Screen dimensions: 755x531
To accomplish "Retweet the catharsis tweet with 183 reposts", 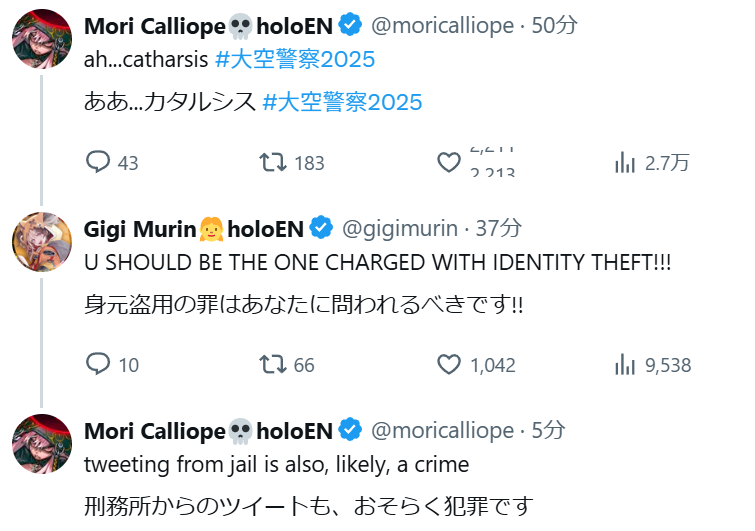I will tap(273, 163).
